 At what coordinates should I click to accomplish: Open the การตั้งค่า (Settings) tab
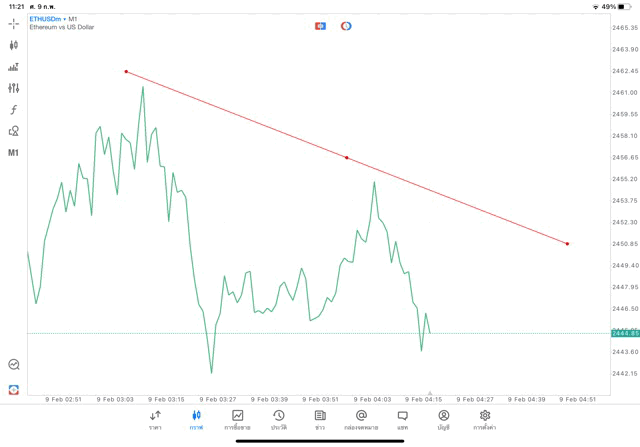click(485, 420)
